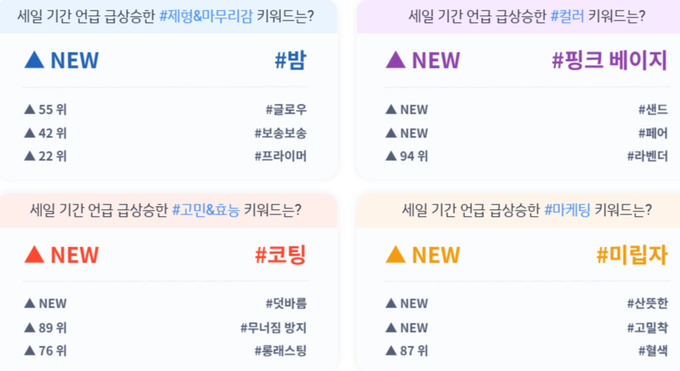
Task: Click the blue triangle beside NEW #밤
Action: coord(34,60)
